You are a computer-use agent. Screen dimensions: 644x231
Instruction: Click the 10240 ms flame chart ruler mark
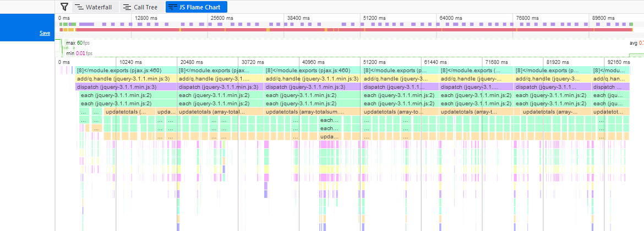pyautogui.click(x=130, y=62)
